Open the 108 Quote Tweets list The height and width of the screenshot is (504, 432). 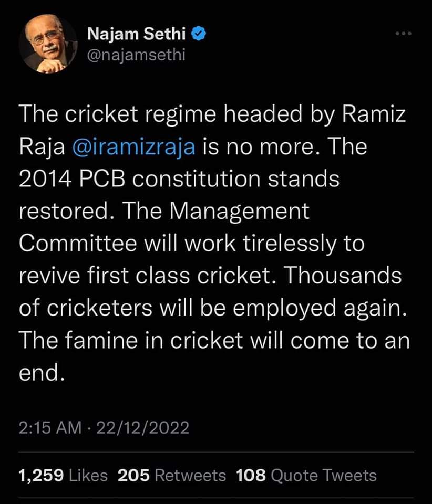pyautogui.click(x=306, y=476)
